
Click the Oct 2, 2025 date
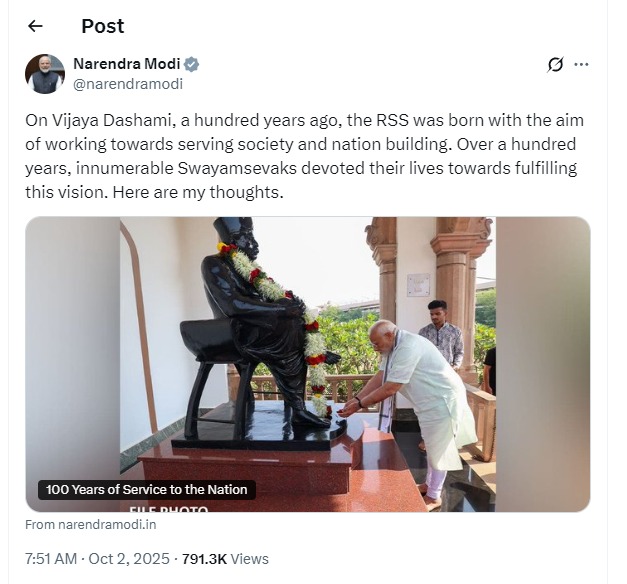tap(129, 559)
